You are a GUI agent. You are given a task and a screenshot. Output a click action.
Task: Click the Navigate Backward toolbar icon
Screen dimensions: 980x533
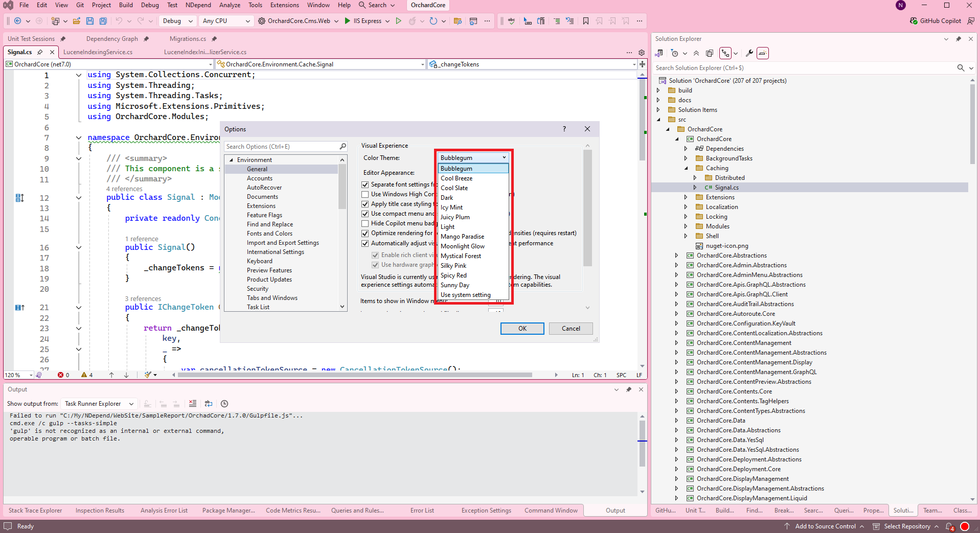[x=18, y=21]
